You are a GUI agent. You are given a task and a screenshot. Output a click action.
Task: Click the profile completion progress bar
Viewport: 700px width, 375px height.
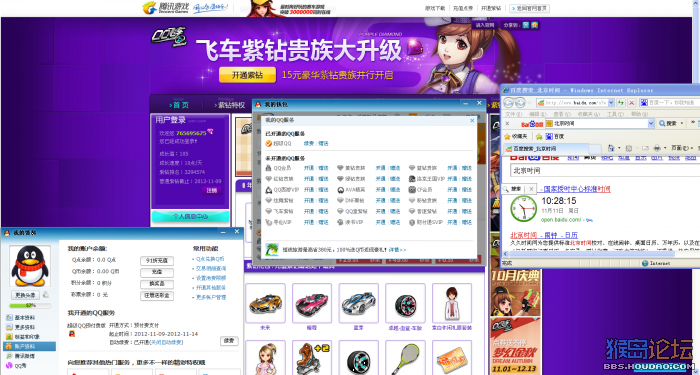(x=30, y=306)
